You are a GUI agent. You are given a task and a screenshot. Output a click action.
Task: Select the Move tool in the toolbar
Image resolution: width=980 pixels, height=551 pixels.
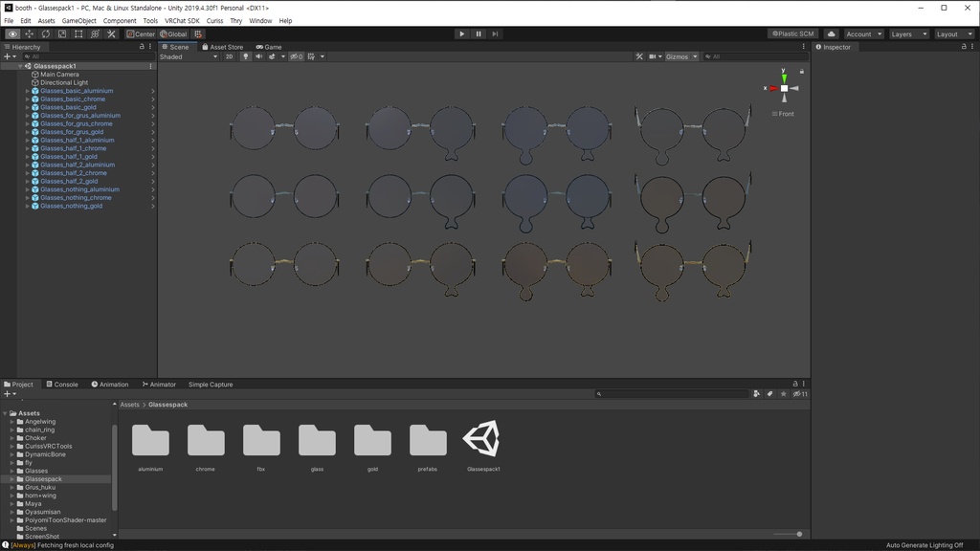pos(28,33)
